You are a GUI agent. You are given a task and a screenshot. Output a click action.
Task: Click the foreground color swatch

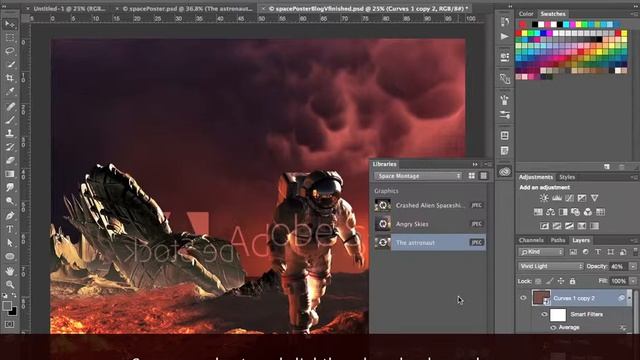click(x=7, y=305)
